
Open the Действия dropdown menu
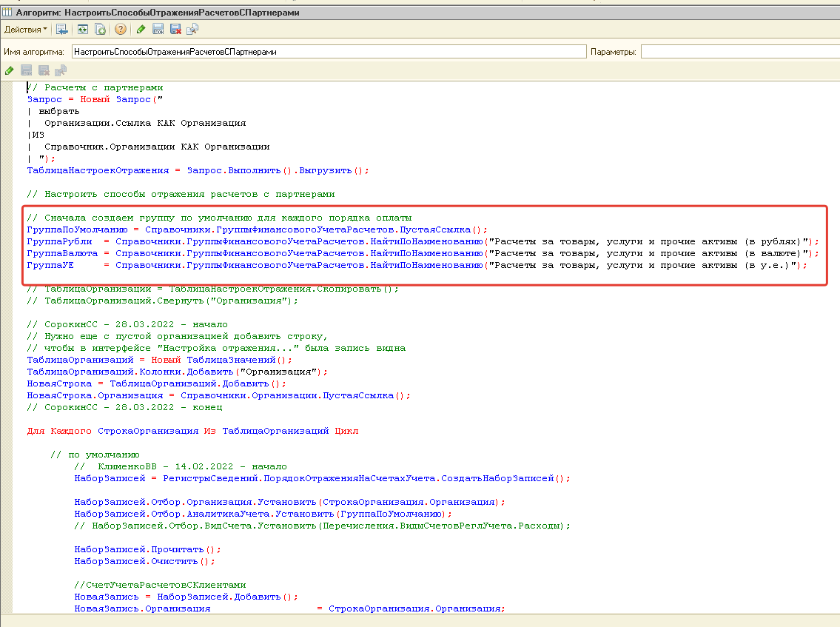[x=25, y=29]
